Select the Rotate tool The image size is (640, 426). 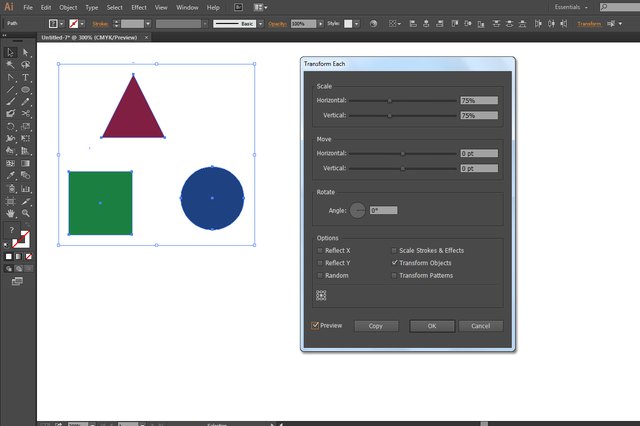tap(10, 126)
